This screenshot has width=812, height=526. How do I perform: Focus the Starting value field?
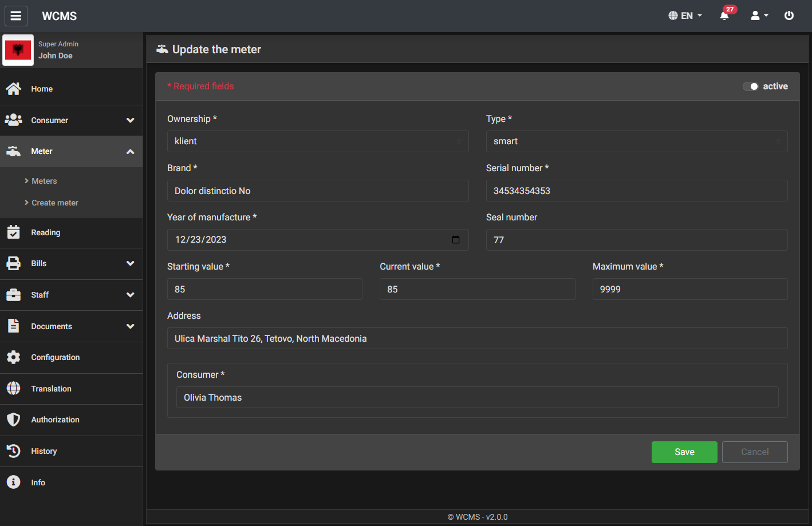[265, 289]
